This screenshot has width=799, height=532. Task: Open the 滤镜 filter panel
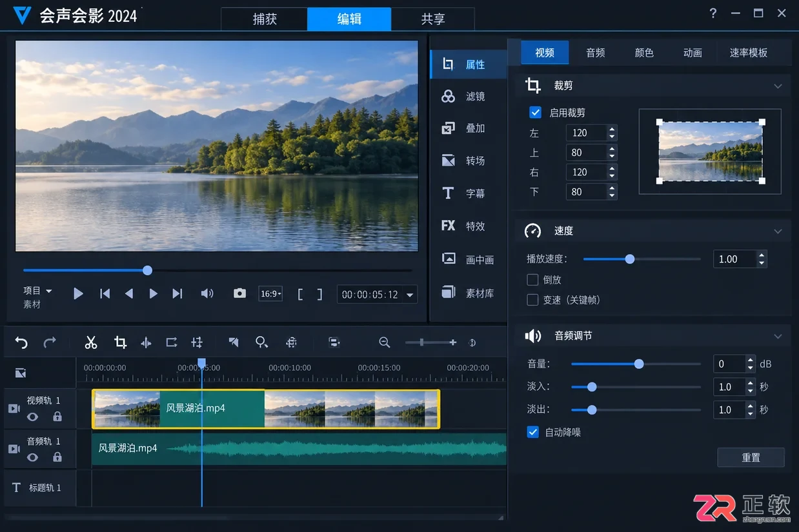(469, 96)
